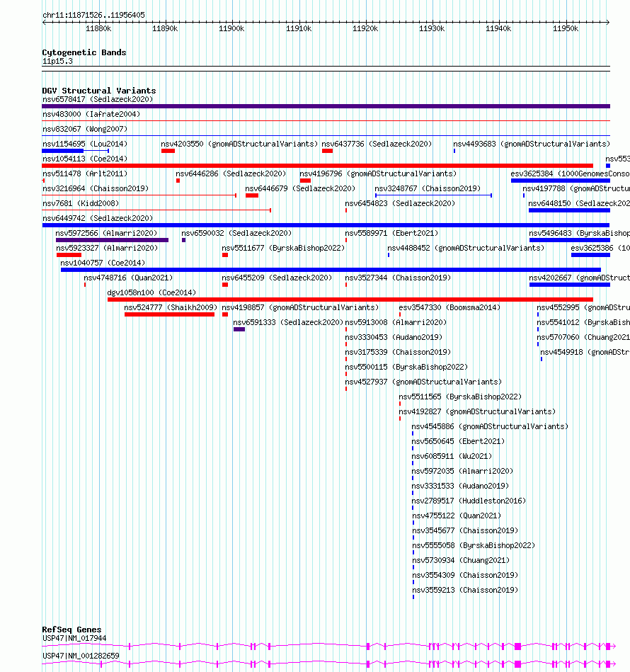This screenshot has height=672, width=630.
Task: Select the purple nsv6578417 variant bar
Action: [326, 106]
